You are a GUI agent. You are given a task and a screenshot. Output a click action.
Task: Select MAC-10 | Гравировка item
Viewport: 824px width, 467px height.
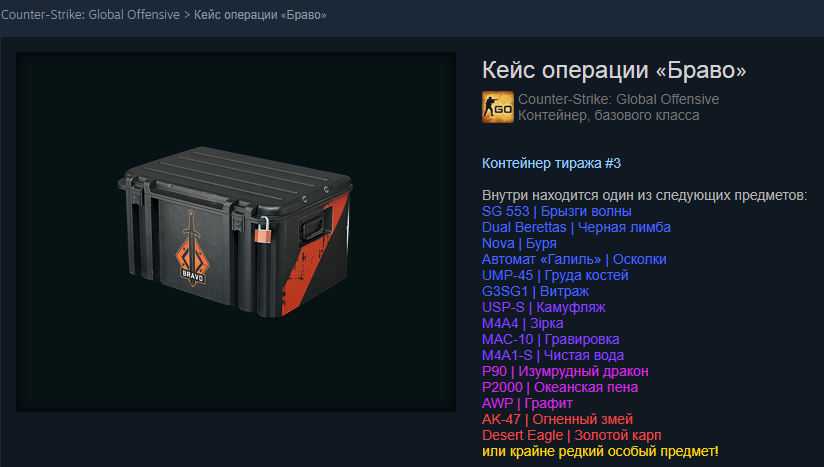click(x=550, y=339)
